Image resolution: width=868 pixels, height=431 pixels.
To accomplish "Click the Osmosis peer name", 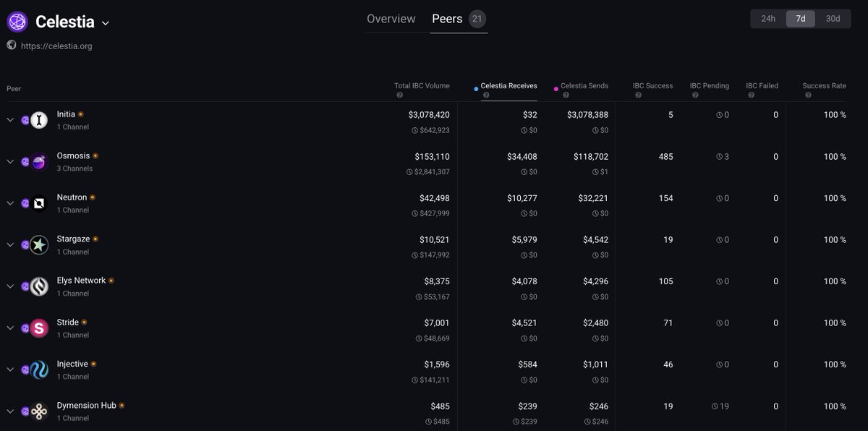I will [74, 155].
